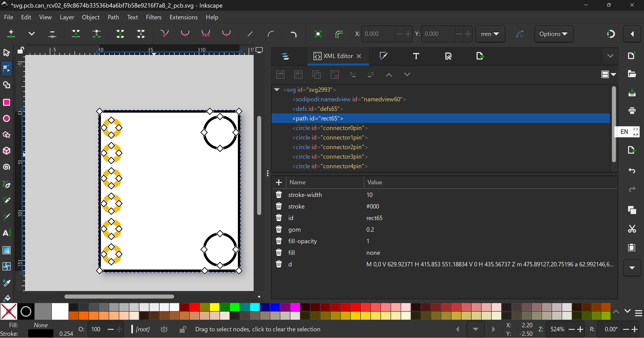Collapse the svg2993 root node
Viewport: 644px width, 338px height.
277,90
